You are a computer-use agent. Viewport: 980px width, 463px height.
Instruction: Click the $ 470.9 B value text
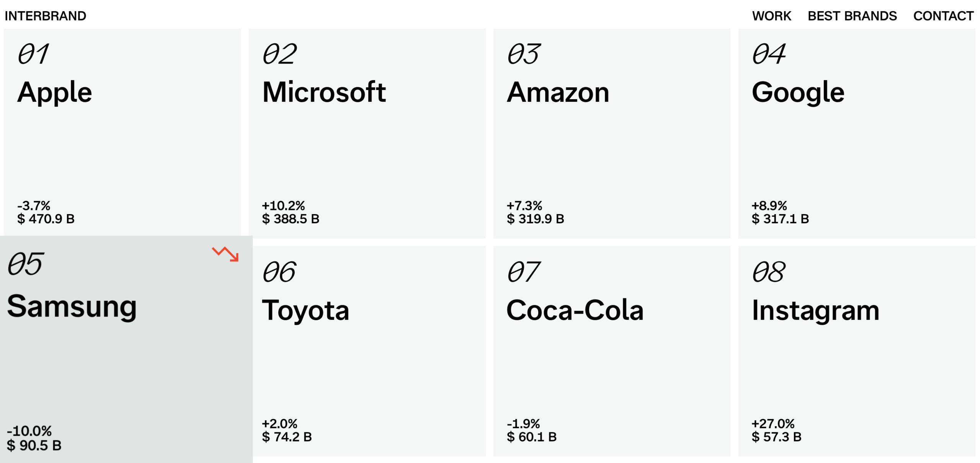pos(46,219)
